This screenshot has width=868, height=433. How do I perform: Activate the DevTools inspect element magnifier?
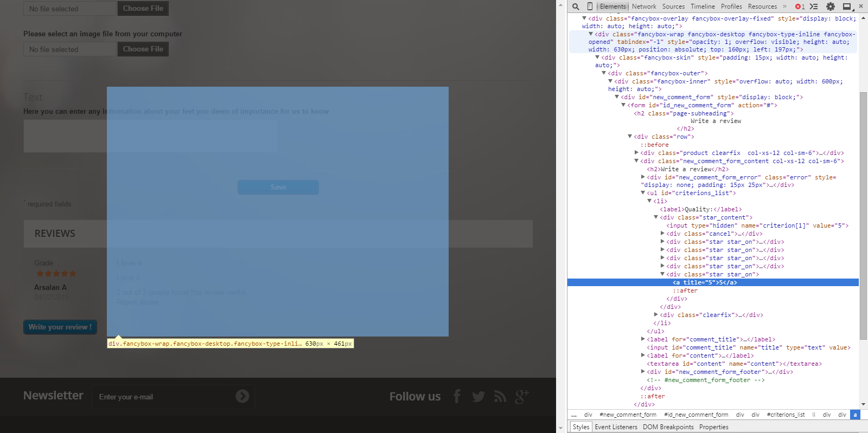coord(576,7)
